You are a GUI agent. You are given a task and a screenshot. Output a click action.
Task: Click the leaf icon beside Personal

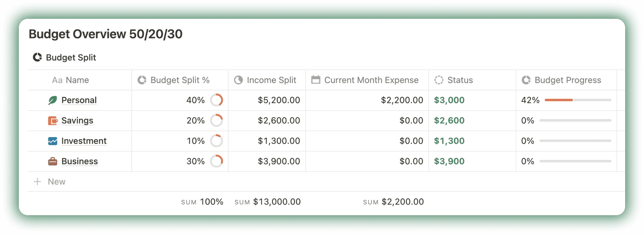pyautogui.click(x=53, y=100)
